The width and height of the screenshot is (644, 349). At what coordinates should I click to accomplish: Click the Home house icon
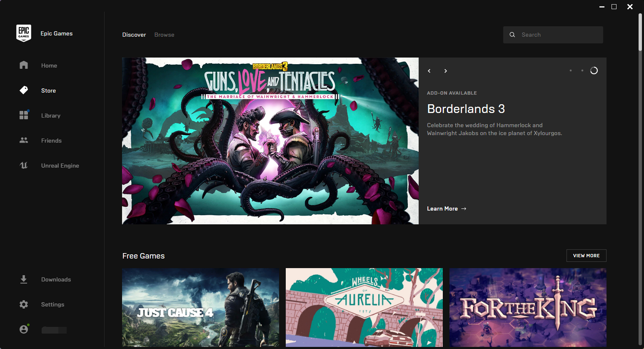coord(24,65)
